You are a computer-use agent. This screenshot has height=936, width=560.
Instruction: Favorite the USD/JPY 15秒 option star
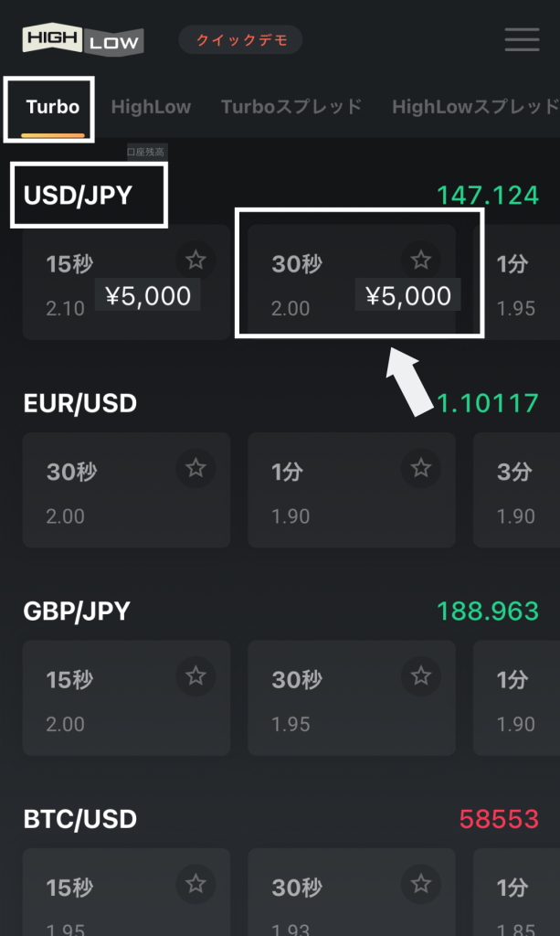coord(195,261)
